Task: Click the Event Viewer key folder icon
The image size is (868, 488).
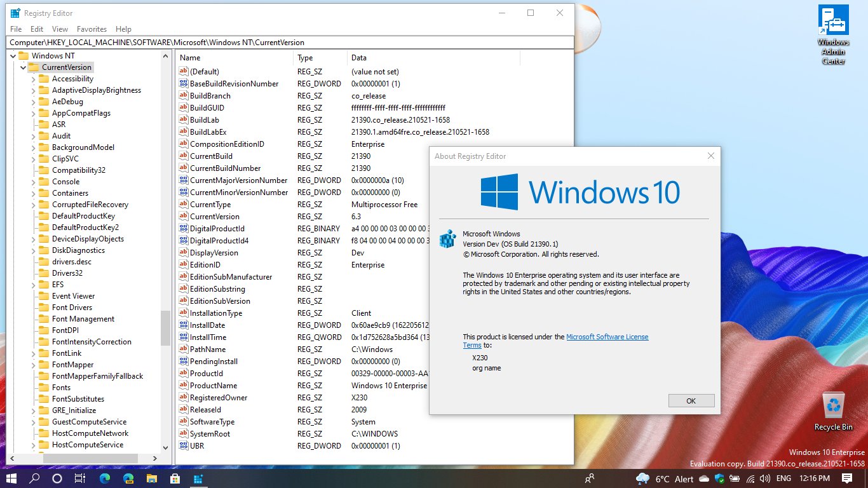Action: point(44,296)
